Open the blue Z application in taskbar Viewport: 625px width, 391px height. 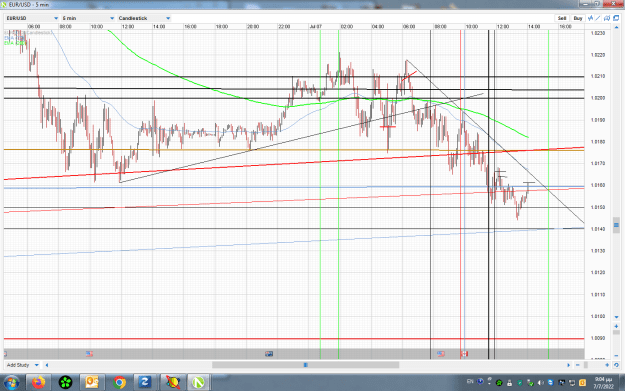(x=145, y=383)
